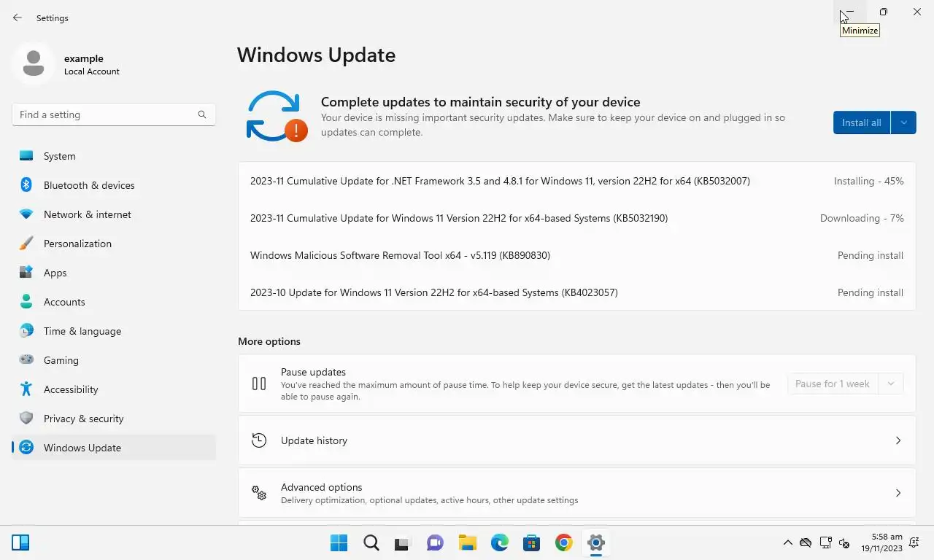This screenshot has width=934, height=560.
Task: Click the Pause updates icon
Action: click(x=259, y=384)
